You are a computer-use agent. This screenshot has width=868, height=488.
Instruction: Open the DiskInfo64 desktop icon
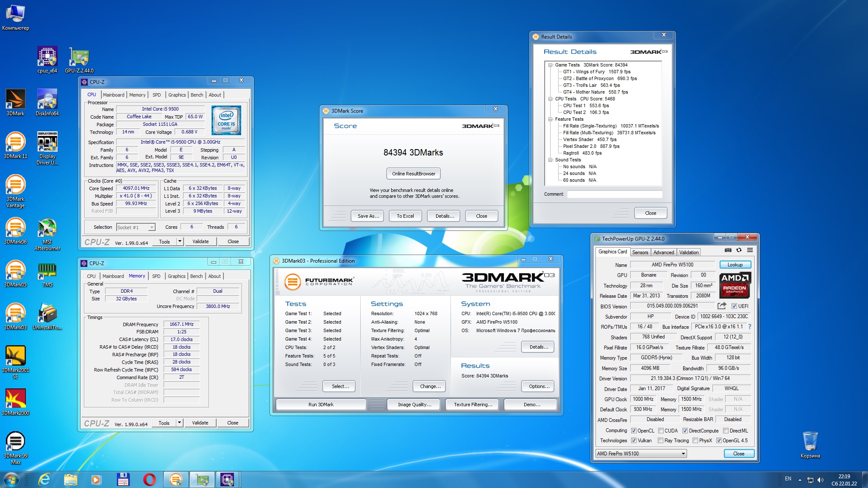click(47, 103)
